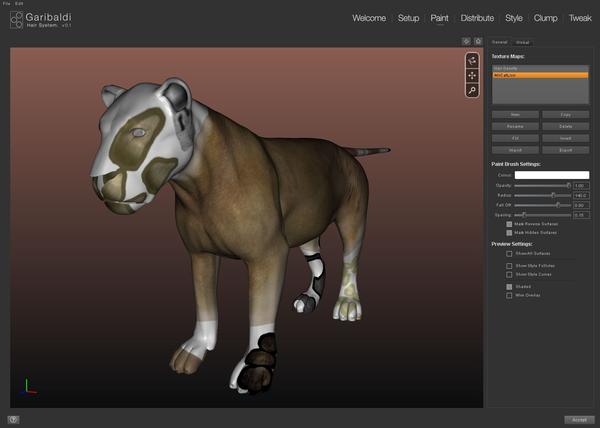Screen dimensions: 600x428
Task: Click the Copy texture map button
Action: 566,115
